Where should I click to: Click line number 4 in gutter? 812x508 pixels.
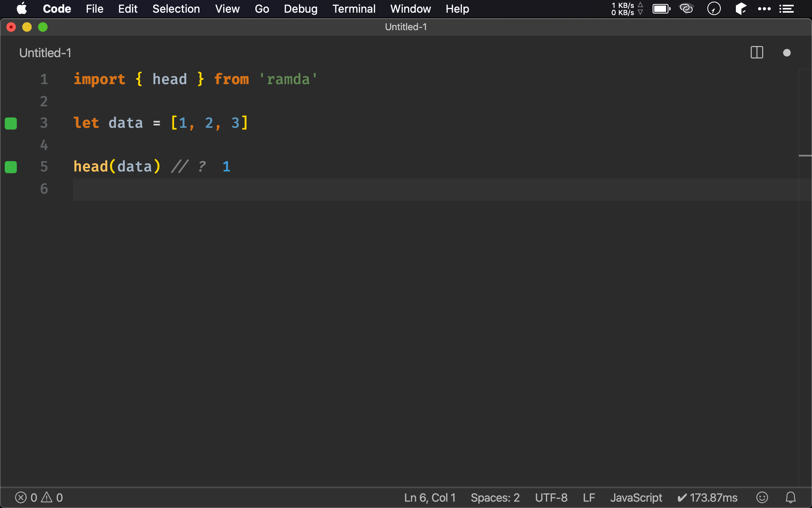pyautogui.click(x=44, y=145)
